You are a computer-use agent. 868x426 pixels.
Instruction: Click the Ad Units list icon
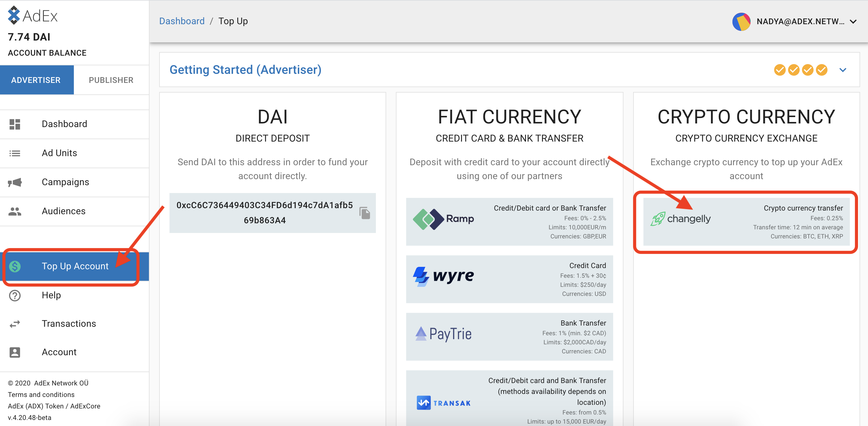[x=15, y=153]
